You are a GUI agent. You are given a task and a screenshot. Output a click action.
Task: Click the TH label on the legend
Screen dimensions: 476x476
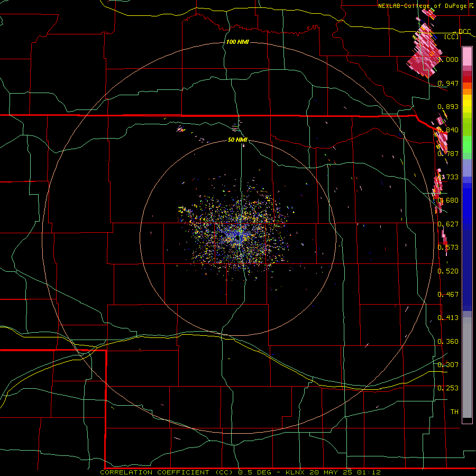pyautogui.click(x=454, y=412)
